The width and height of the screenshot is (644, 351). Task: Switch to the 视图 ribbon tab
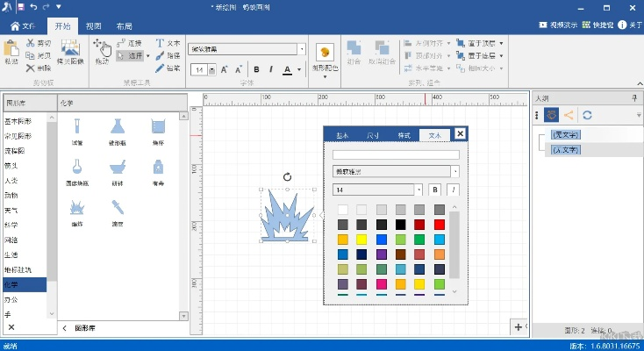coord(94,27)
